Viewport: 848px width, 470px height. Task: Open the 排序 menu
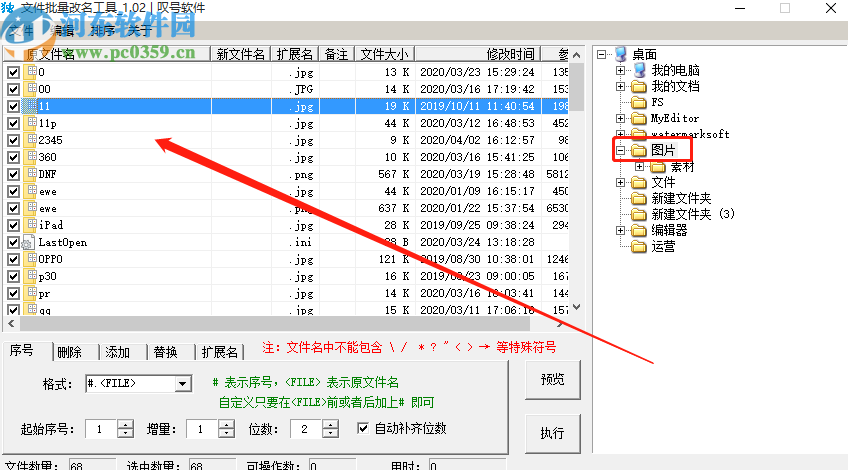pos(102,30)
